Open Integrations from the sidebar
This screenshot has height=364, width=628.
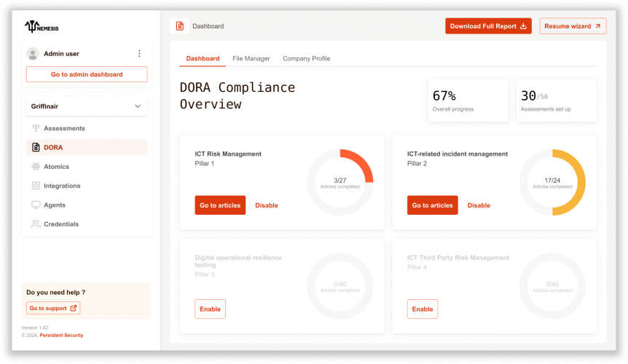(x=87, y=186)
